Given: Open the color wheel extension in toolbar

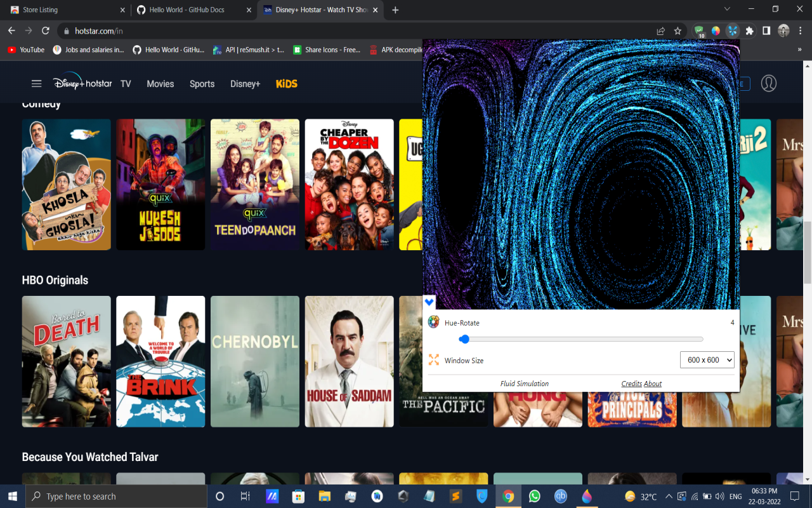Looking at the screenshot, I should (716, 30).
